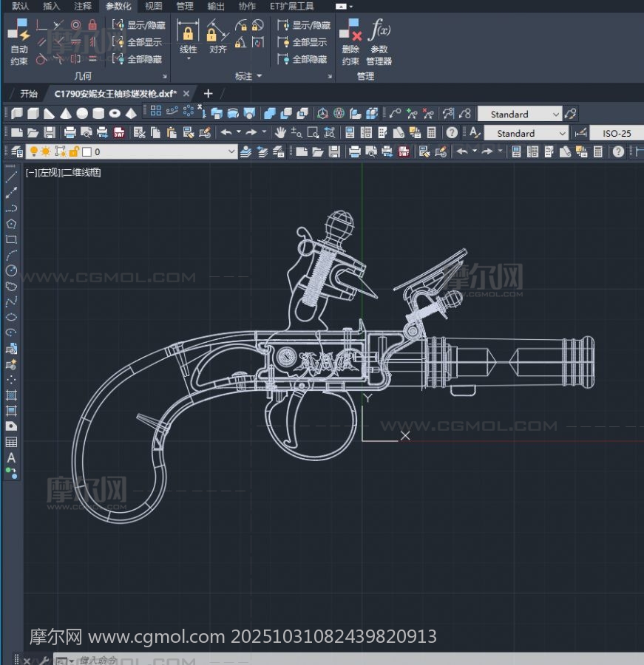Toggle the layer lock padlock icon
644x665 pixels.
click(73, 151)
